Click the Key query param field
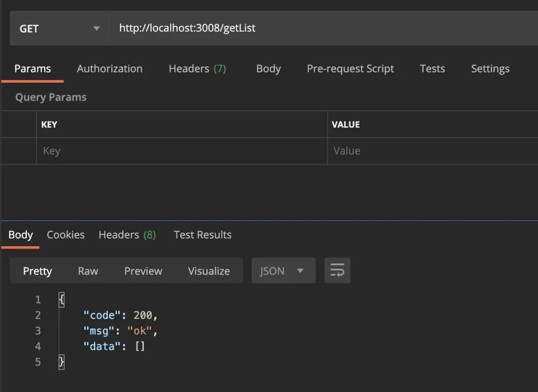The height and width of the screenshot is (392, 538). 181,151
